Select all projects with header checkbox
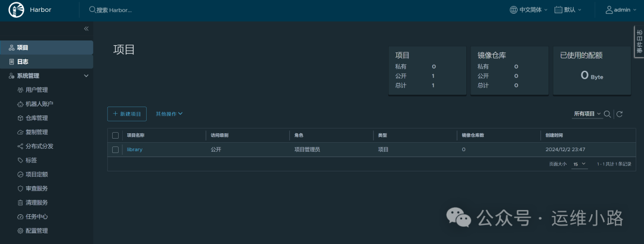 pos(115,135)
